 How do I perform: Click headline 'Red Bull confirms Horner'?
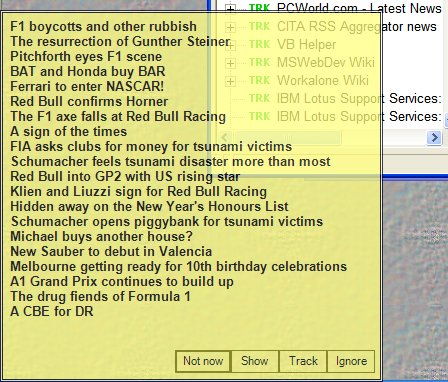pos(89,101)
